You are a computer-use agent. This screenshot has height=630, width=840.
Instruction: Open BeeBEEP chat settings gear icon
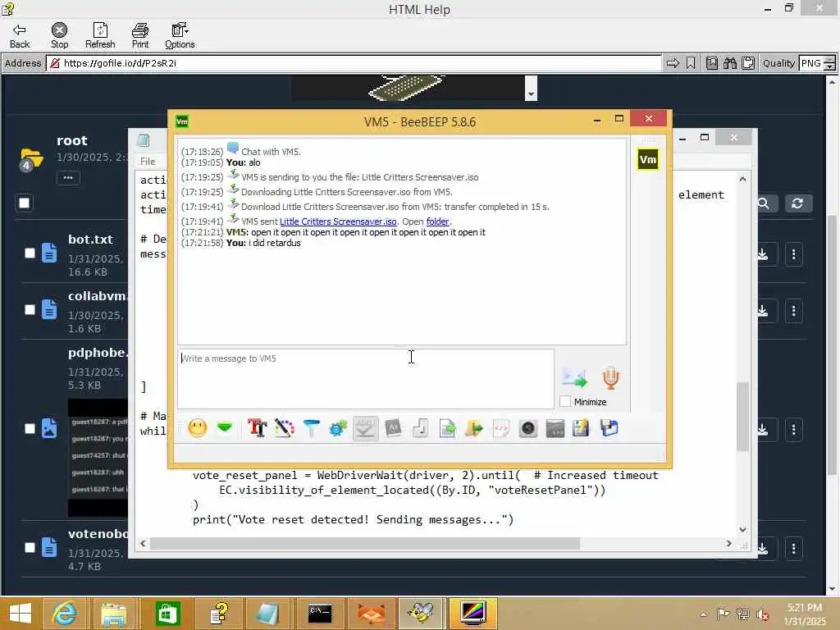[x=338, y=428]
